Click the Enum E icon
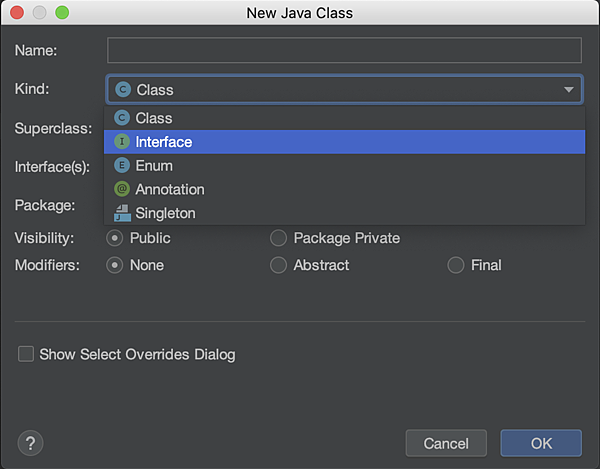Viewport: 600px width, 469px height. (x=122, y=165)
